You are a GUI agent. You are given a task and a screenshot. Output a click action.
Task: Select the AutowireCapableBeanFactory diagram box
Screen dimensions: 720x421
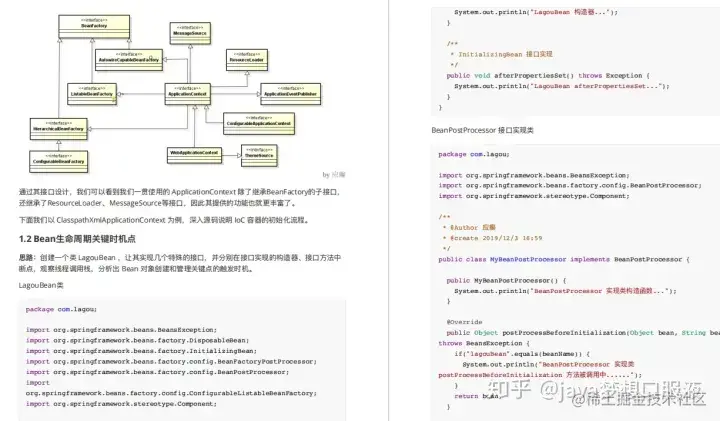coord(129,60)
